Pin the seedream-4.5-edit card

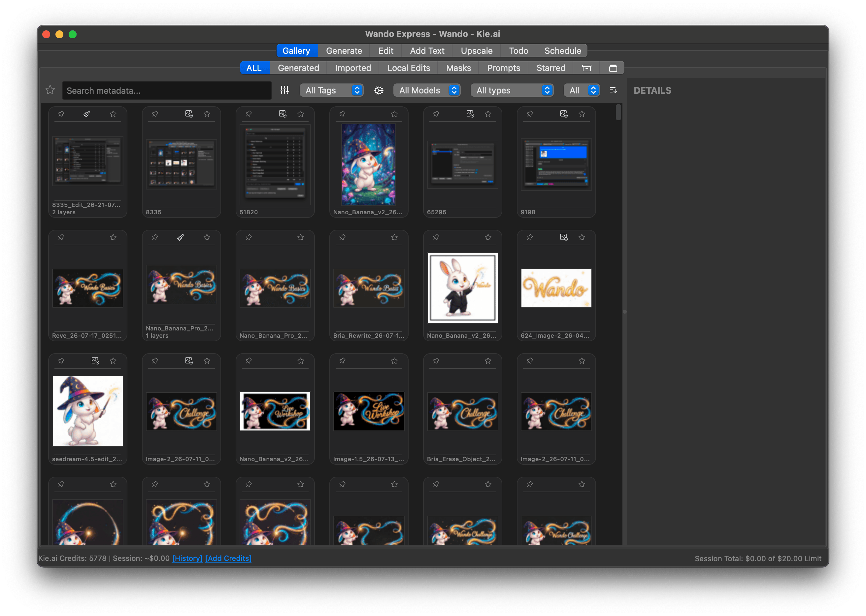click(x=61, y=361)
